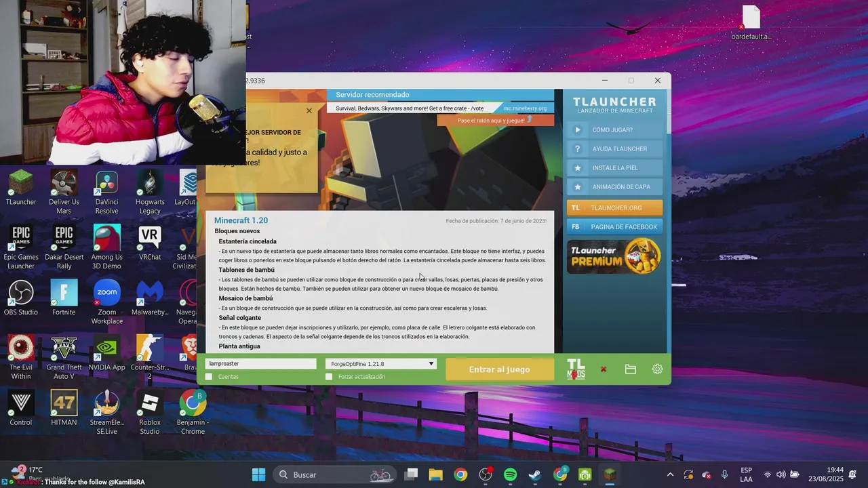The width and height of the screenshot is (868, 488).
Task: Click microphone icon in system tray
Action: [x=725, y=474]
